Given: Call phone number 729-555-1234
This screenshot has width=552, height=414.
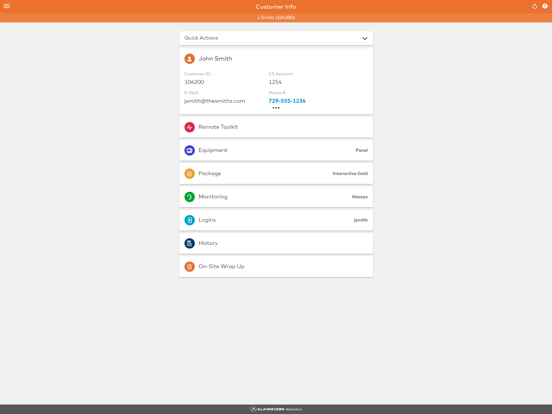Looking at the screenshot, I should 287,101.
